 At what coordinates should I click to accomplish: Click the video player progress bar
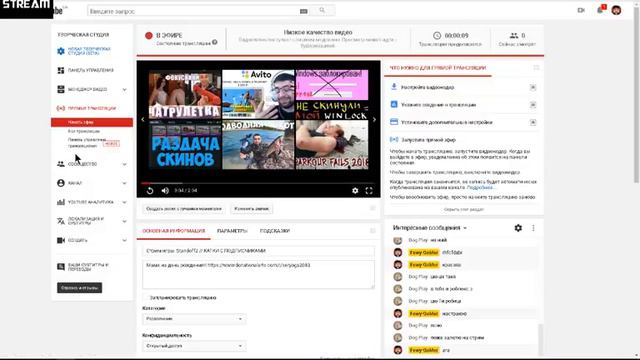tap(258, 183)
